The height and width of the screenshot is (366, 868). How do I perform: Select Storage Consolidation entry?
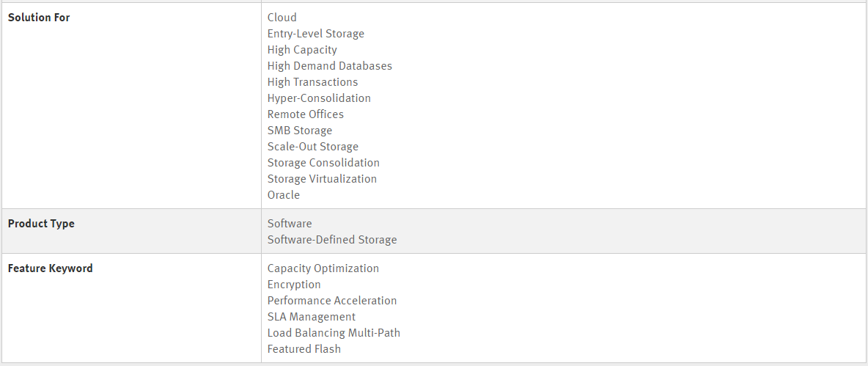[x=323, y=163]
